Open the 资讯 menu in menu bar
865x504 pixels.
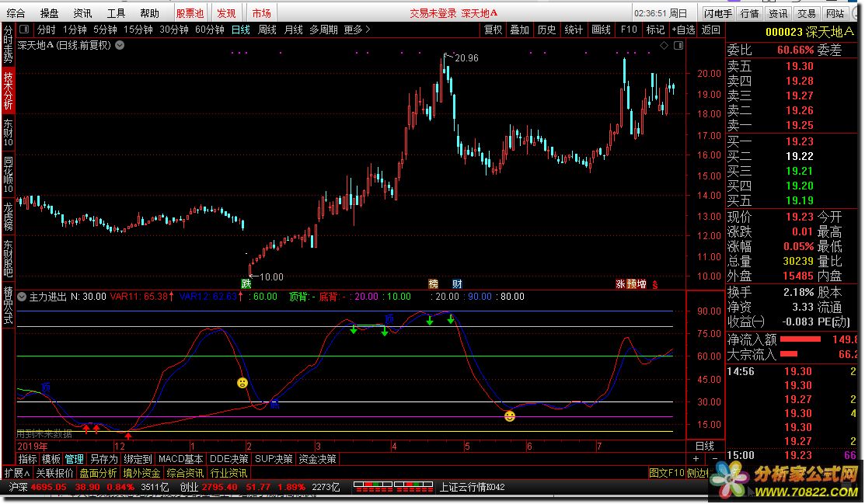(x=82, y=13)
